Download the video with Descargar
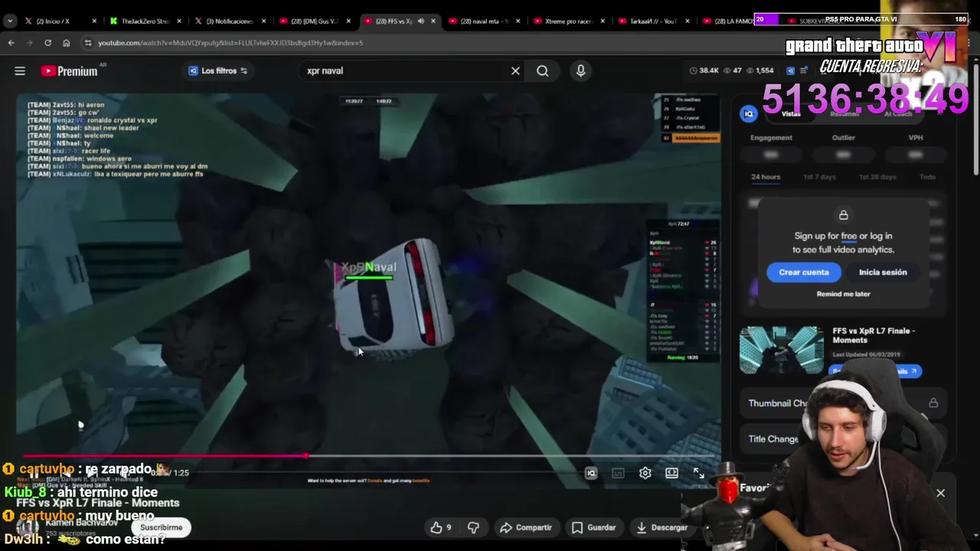The width and height of the screenshot is (980, 551). (x=661, y=527)
